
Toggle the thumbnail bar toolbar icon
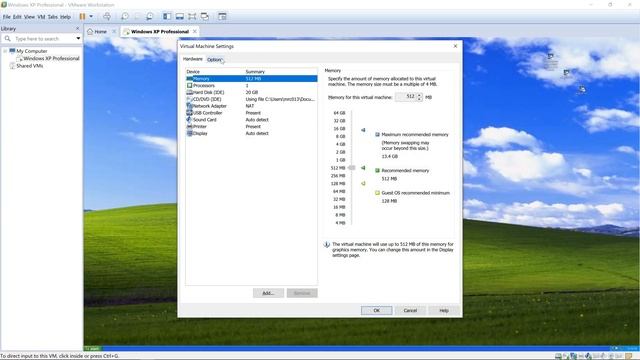(x=180, y=16)
